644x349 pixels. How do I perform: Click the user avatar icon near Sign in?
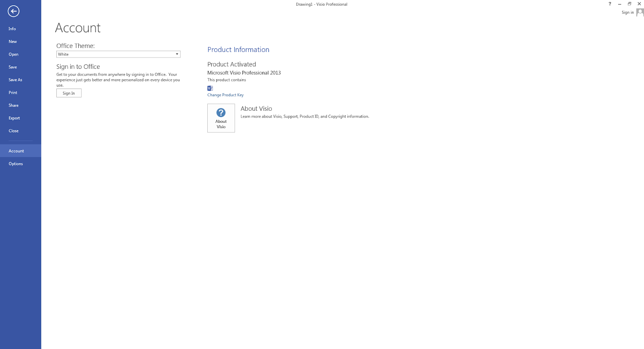point(640,12)
